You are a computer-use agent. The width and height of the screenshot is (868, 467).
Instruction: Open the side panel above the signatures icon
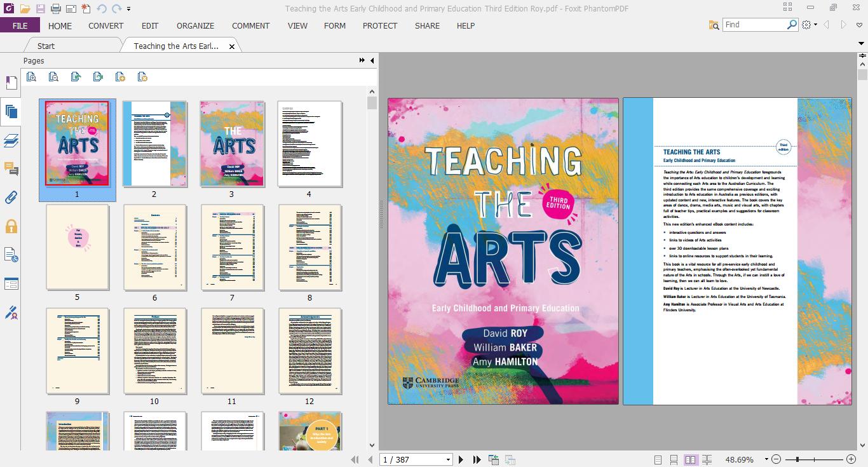[x=11, y=283]
